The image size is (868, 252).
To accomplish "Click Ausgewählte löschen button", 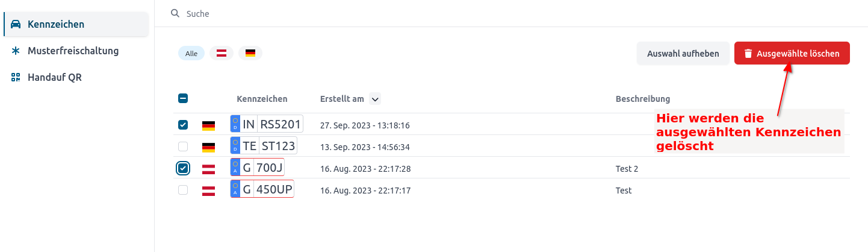I will coord(792,54).
